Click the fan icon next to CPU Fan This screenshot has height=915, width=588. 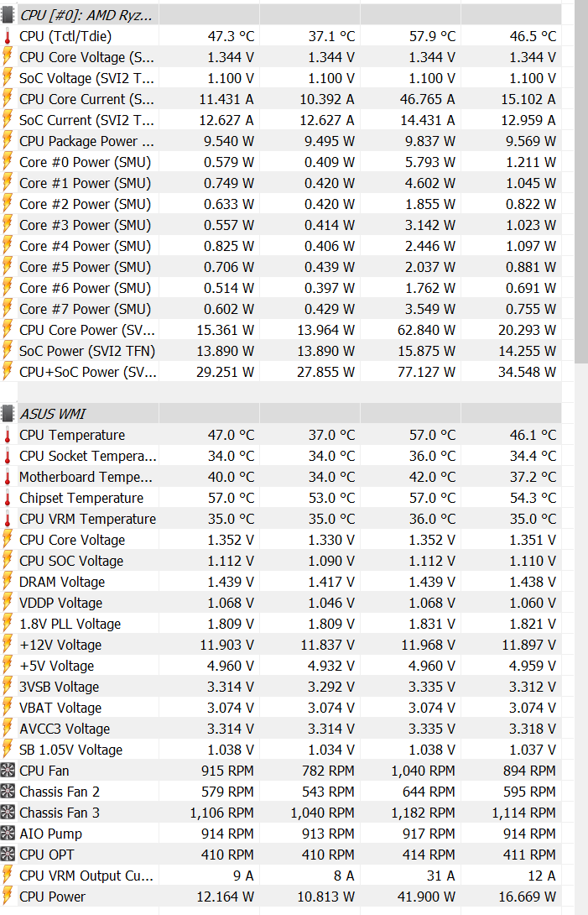pos(8,771)
